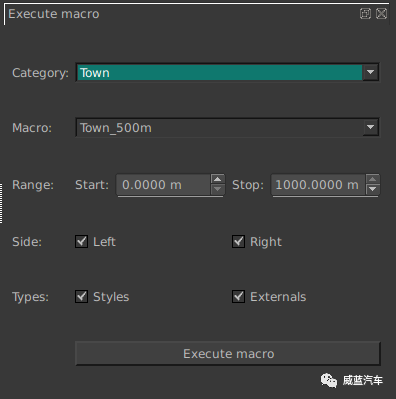Click the Start: label
Viewport: 396px width, 399px height.
[x=92, y=185]
